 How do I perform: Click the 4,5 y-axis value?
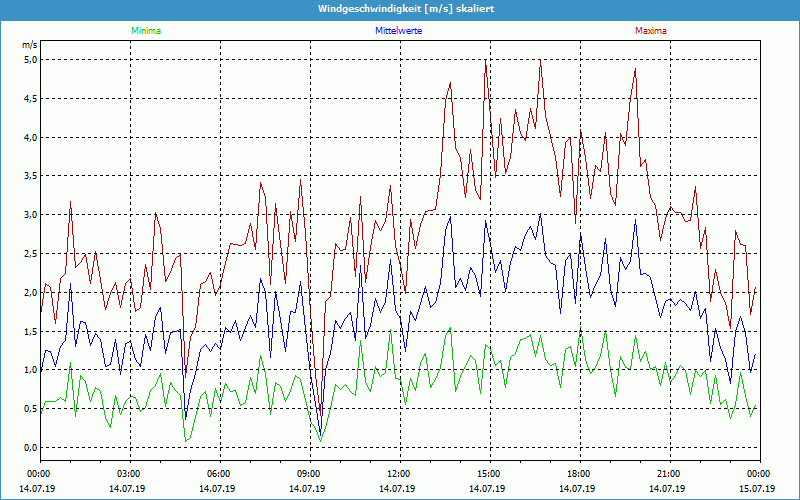(x=31, y=98)
